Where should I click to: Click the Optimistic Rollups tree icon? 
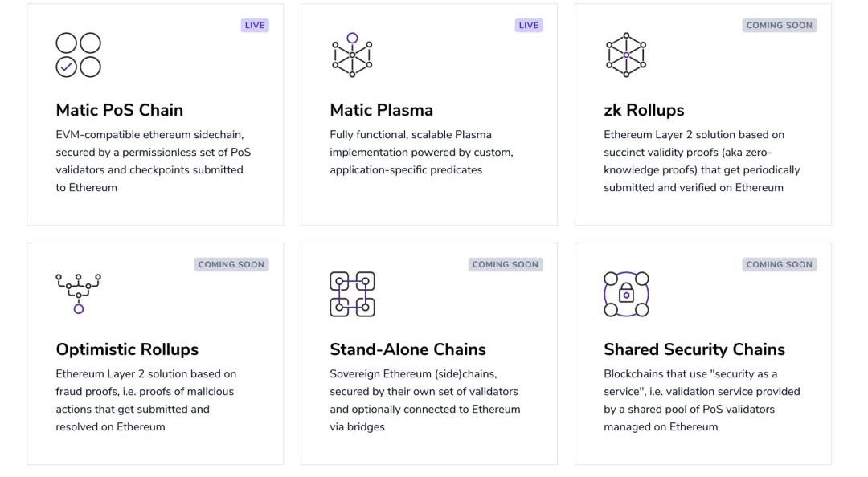pos(78,293)
